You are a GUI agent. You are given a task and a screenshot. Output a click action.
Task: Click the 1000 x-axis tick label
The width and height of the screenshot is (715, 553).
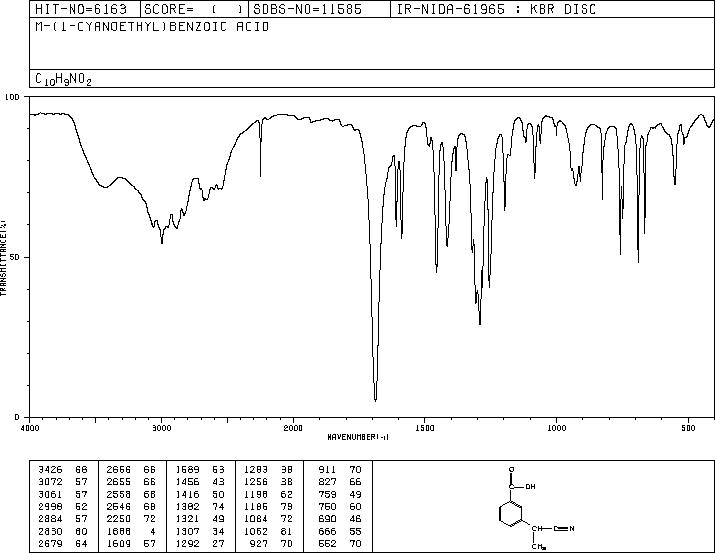pyautogui.click(x=556, y=428)
